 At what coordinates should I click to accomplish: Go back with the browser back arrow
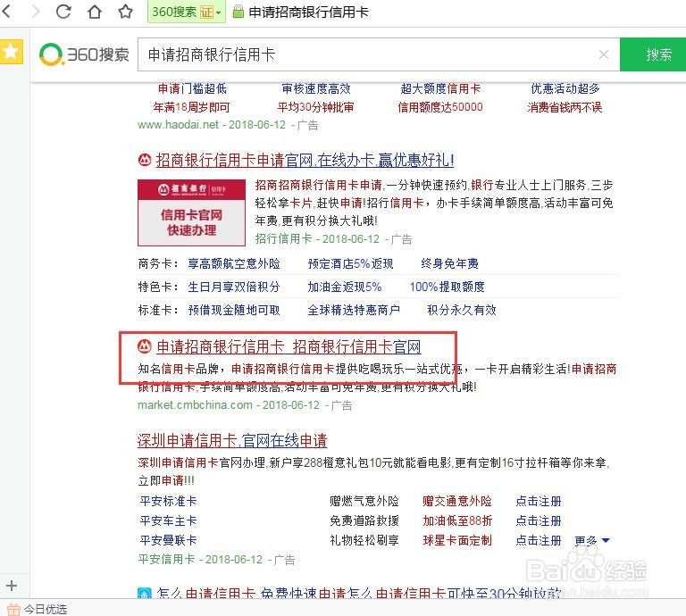tap(6, 12)
